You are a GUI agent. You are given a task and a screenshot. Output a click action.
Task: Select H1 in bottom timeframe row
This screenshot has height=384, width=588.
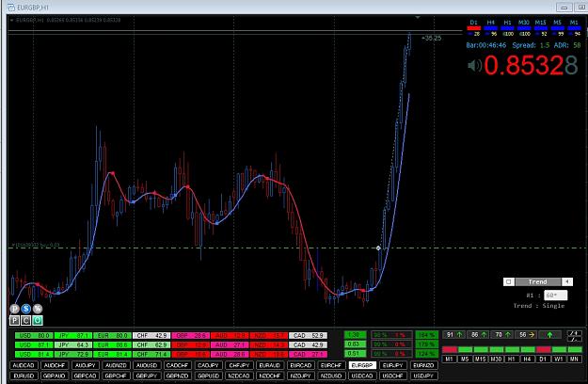pyautogui.click(x=512, y=359)
